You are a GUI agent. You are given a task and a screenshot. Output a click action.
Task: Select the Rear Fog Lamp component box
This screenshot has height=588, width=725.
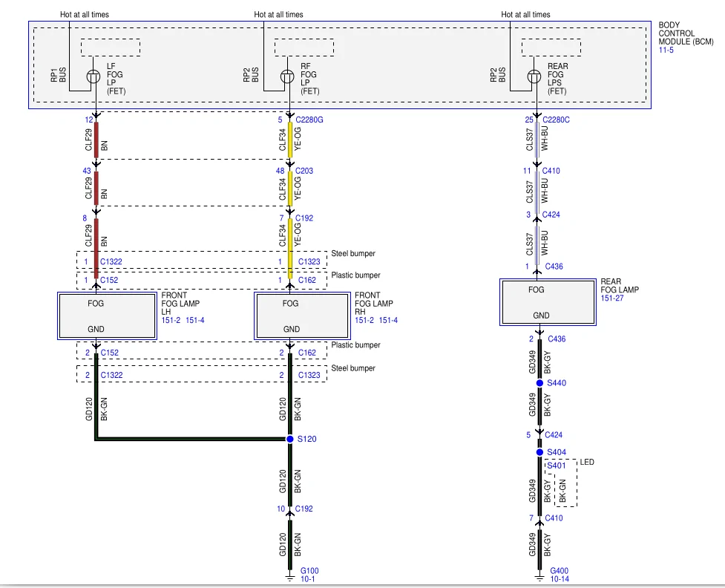[548, 302]
